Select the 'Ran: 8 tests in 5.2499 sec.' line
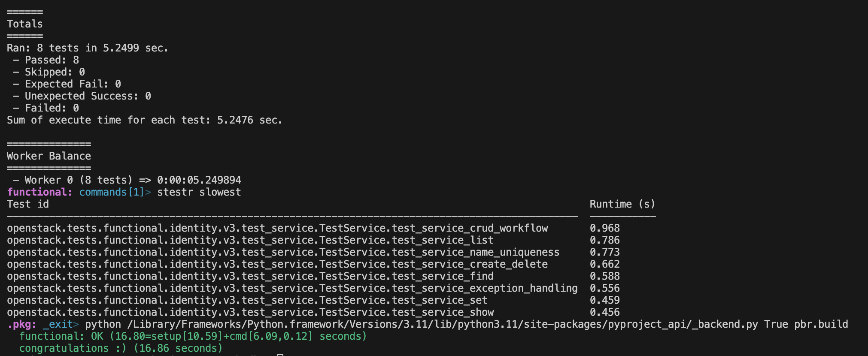This screenshot has width=868, height=356. 88,48
